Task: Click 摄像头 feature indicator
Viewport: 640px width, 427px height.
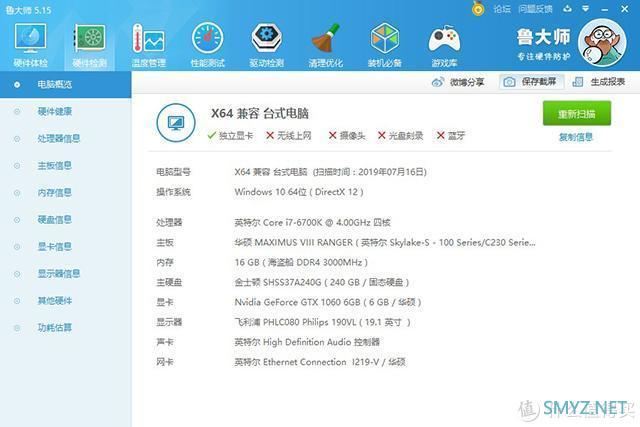Action: [347, 136]
